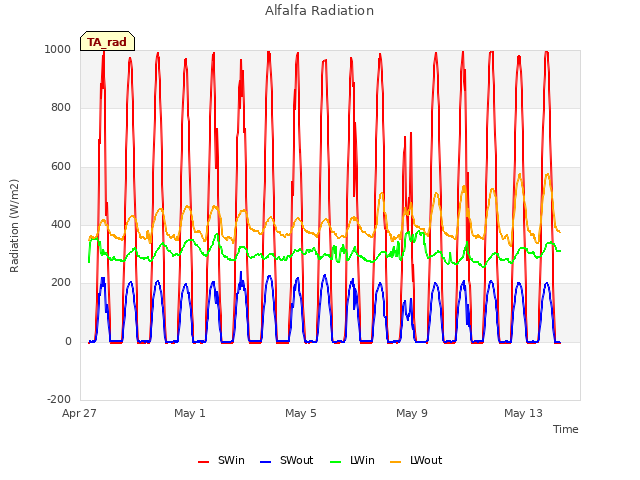Click the 600 y-axis value
The width and height of the screenshot is (640, 480).
click(x=61, y=167)
